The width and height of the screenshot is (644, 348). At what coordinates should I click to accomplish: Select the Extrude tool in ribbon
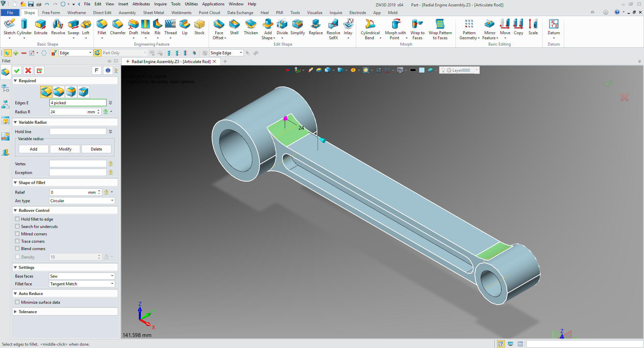(41, 27)
